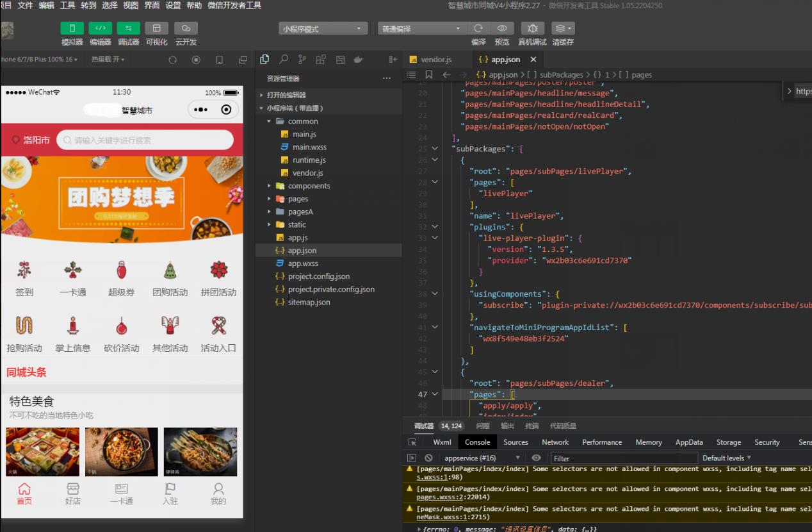Image resolution: width=812 pixels, height=532 pixels.
Task: Toggle the green 模拟器 simulator button
Action: point(72,28)
